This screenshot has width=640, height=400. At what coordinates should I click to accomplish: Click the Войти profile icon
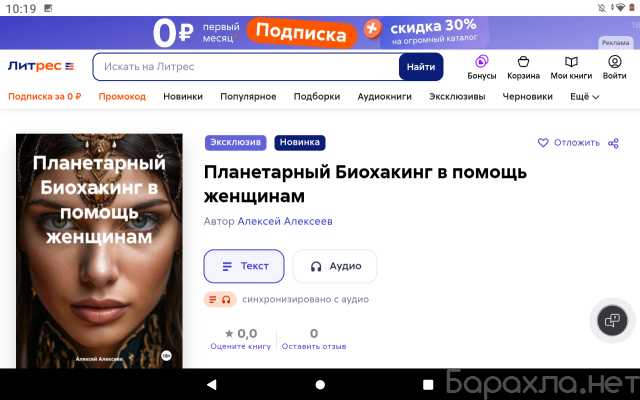click(x=615, y=62)
